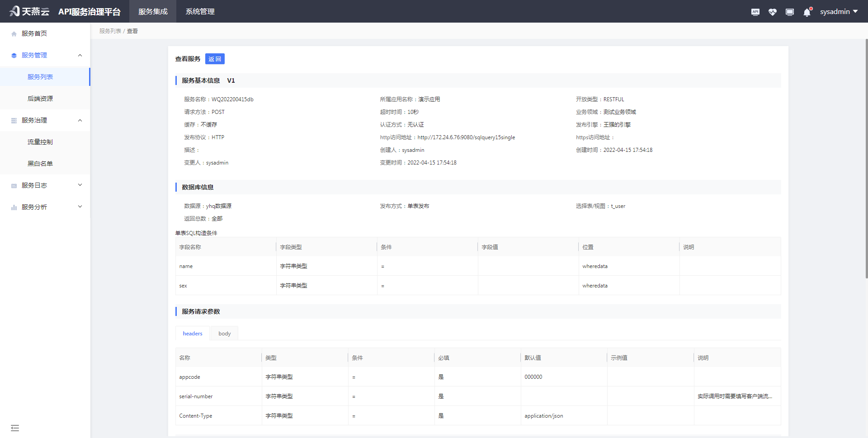Viewport: 868px width, 438px height.
Task: Select the 服务首页 home icon
Action: (14, 33)
